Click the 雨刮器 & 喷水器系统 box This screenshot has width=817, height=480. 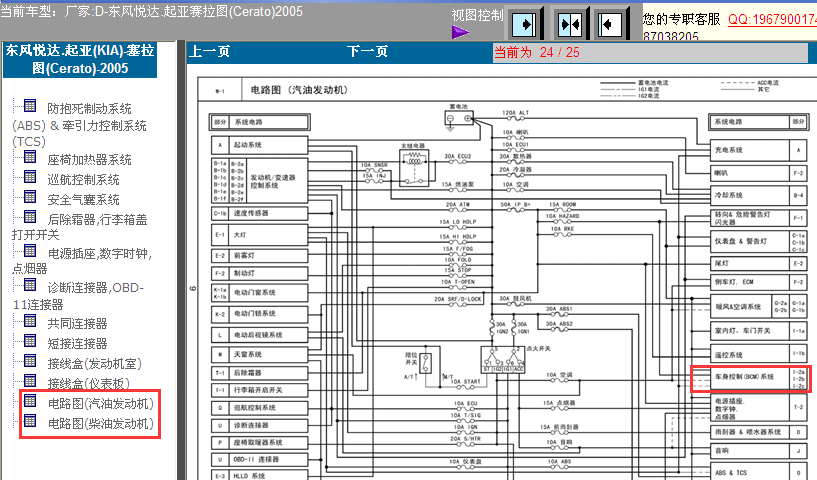point(759,432)
